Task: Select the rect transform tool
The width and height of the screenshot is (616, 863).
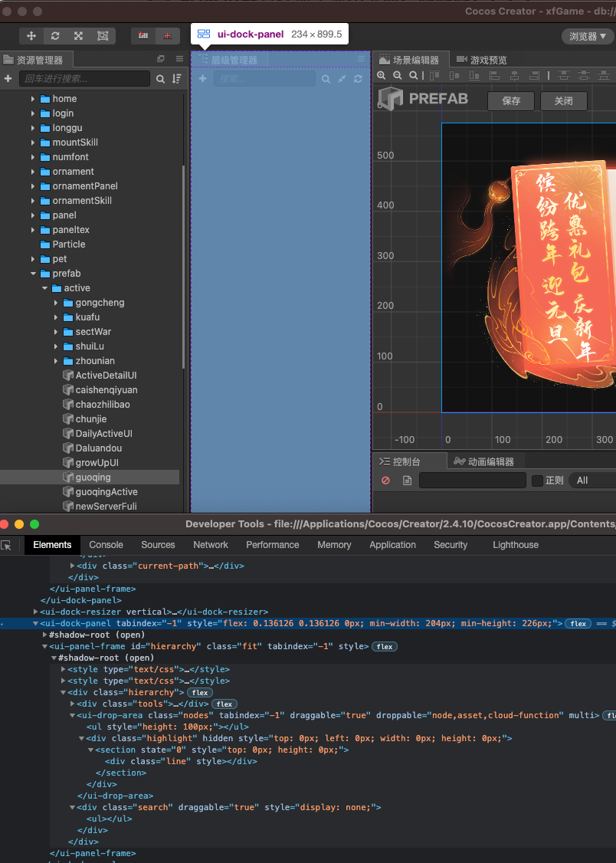Action: [x=103, y=36]
